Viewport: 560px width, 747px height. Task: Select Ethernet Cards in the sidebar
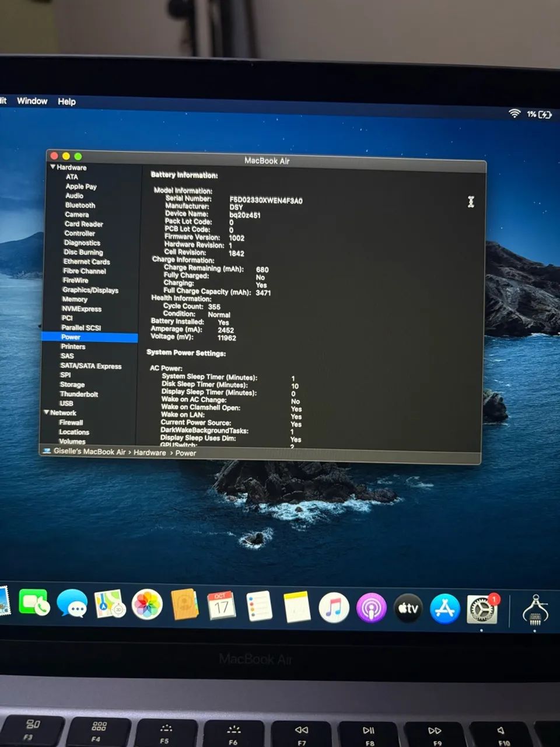pos(86,261)
